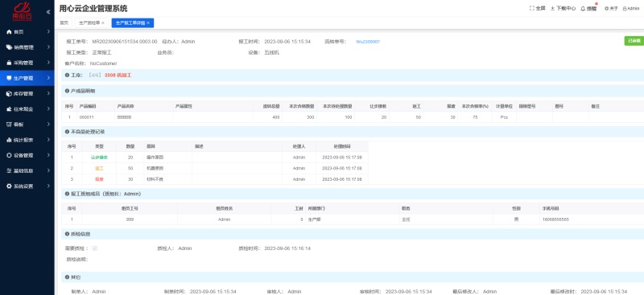This screenshot has height=295, width=644.
Task: Click the 关于 label in header
Action: 613,8
